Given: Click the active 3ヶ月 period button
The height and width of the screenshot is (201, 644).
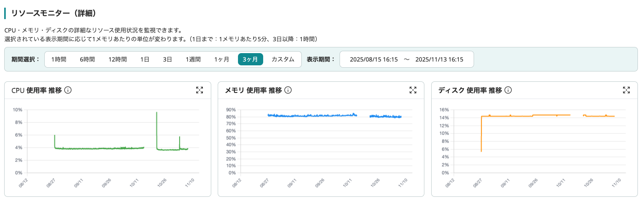Looking at the screenshot, I should 250,59.
